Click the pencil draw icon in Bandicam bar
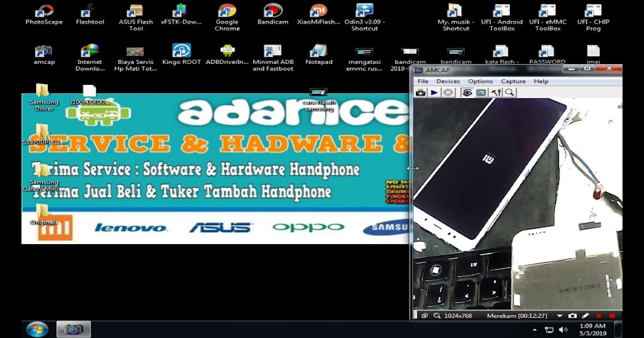Image resolution: width=644 pixels, height=338 pixels. (x=586, y=316)
